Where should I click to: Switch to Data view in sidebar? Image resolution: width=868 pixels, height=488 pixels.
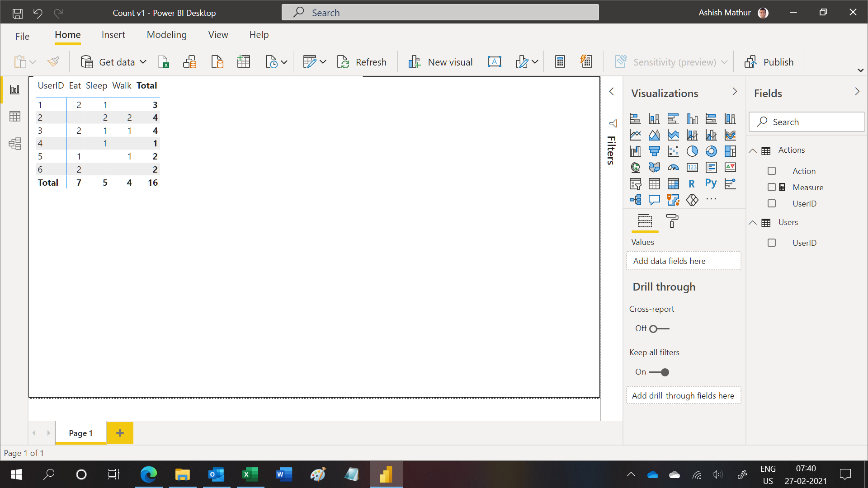coord(15,117)
